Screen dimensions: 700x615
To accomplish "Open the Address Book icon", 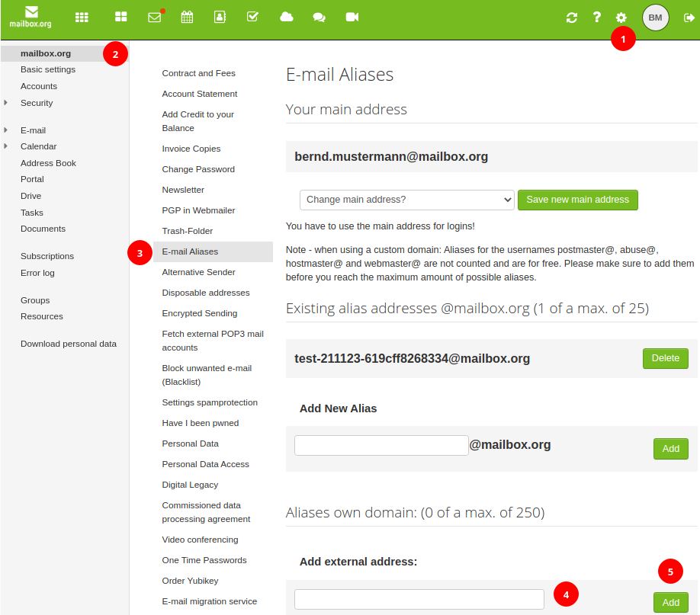I will point(220,17).
